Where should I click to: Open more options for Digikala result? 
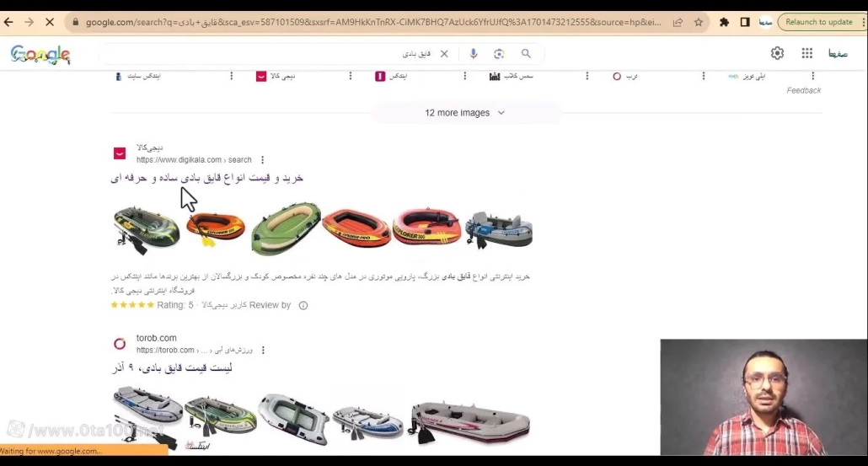click(263, 160)
